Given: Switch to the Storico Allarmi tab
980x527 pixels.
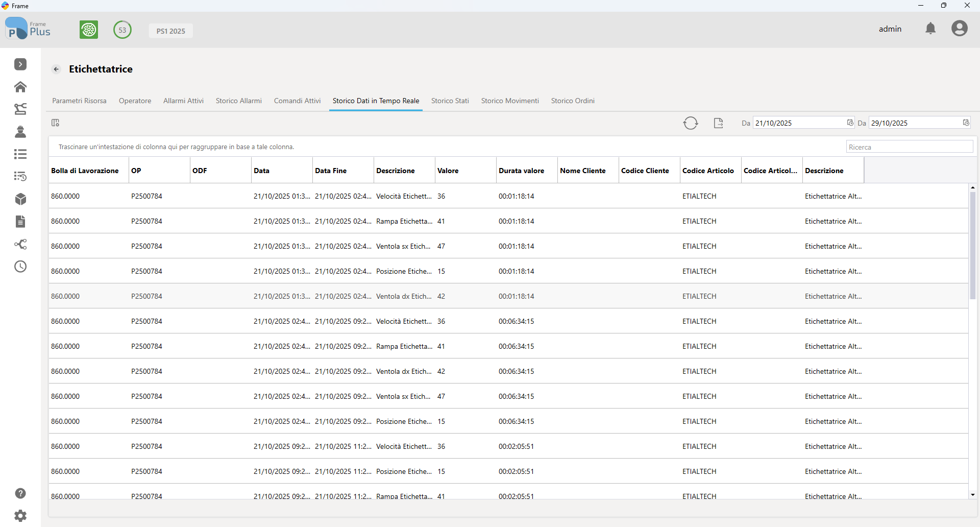Looking at the screenshot, I should tap(239, 101).
